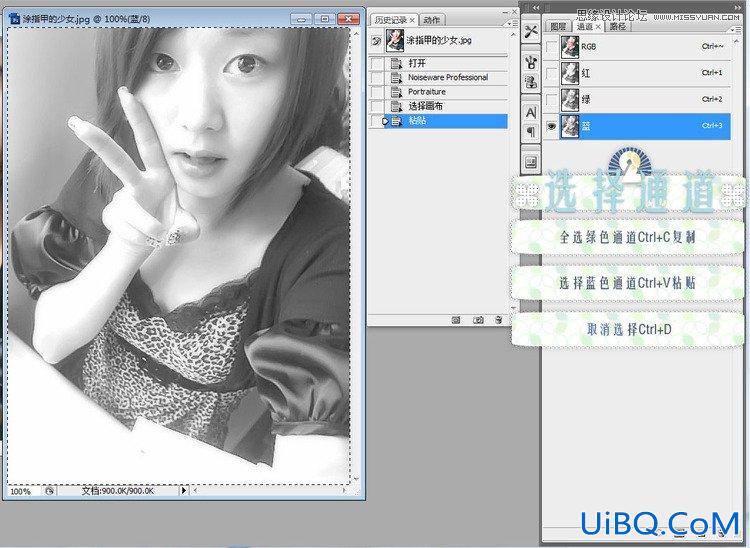
Task: Open status bar info options arrow
Action: (184, 490)
